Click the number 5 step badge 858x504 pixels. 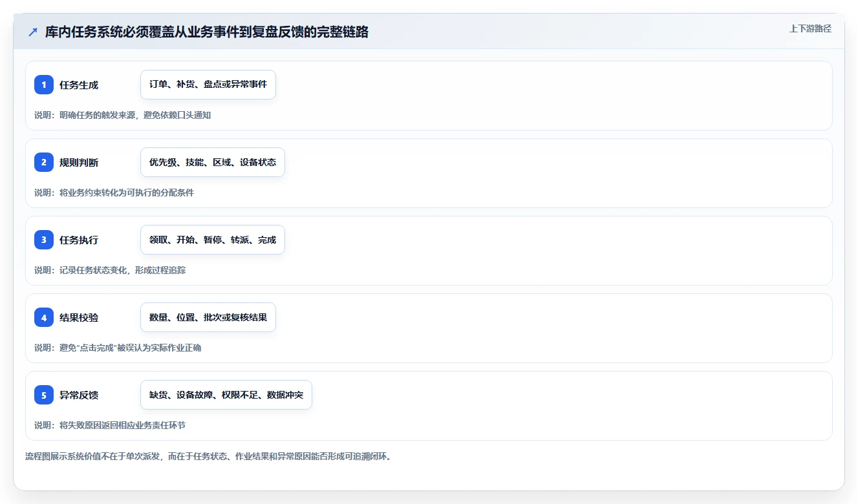tap(44, 395)
